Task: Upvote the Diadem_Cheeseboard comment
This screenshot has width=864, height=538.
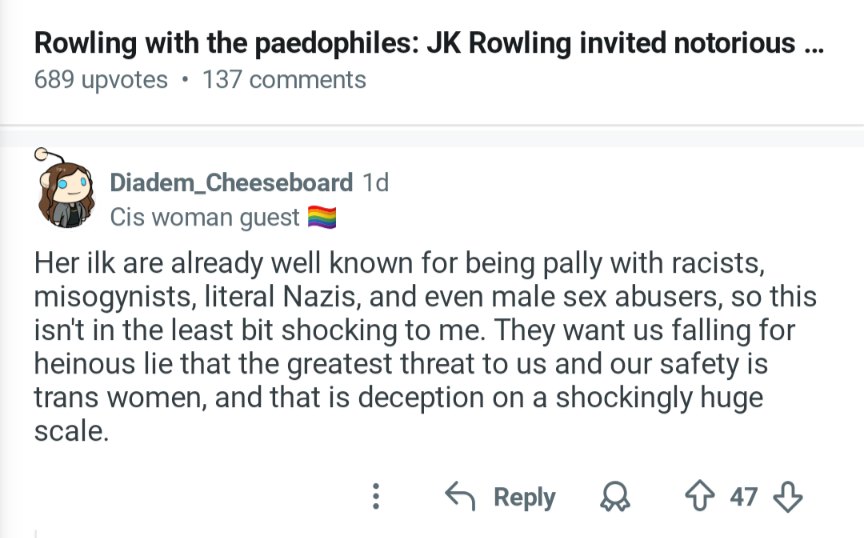Action: pos(700,496)
